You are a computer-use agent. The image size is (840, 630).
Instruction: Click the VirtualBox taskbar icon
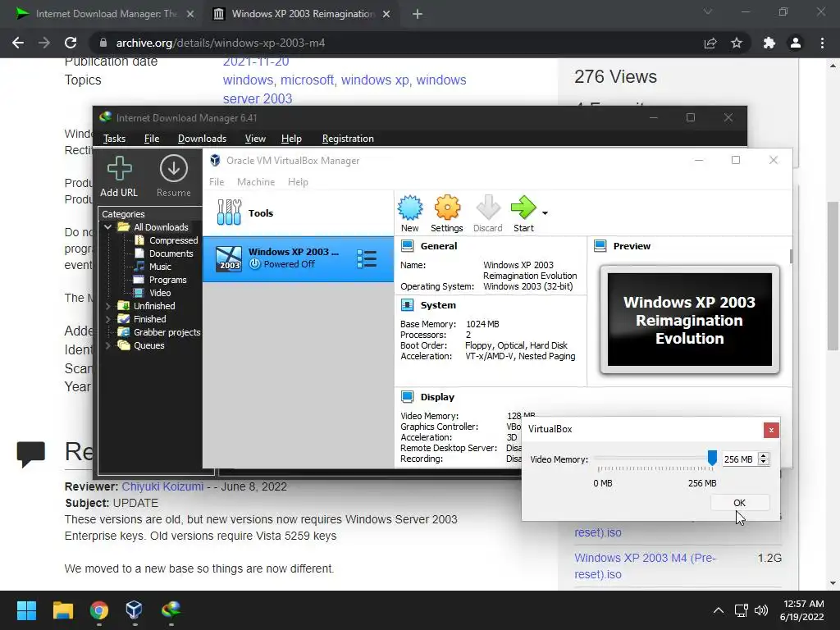point(135,610)
